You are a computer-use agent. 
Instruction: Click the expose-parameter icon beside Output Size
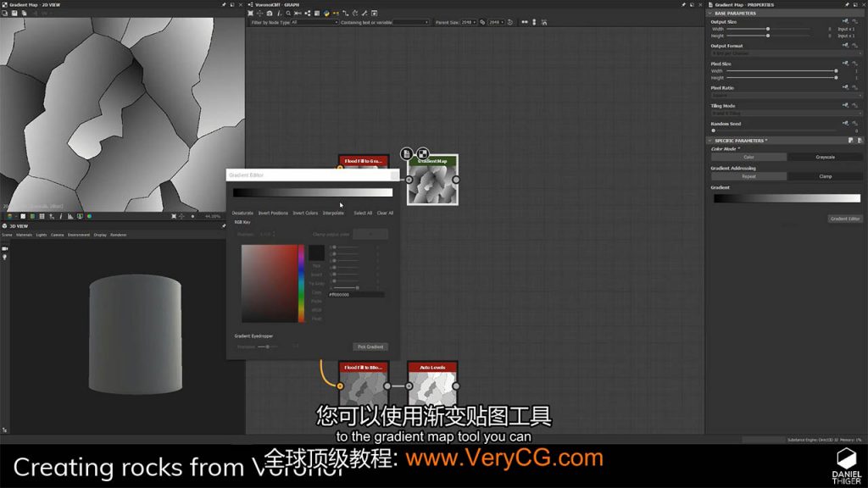click(x=845, y=21)
